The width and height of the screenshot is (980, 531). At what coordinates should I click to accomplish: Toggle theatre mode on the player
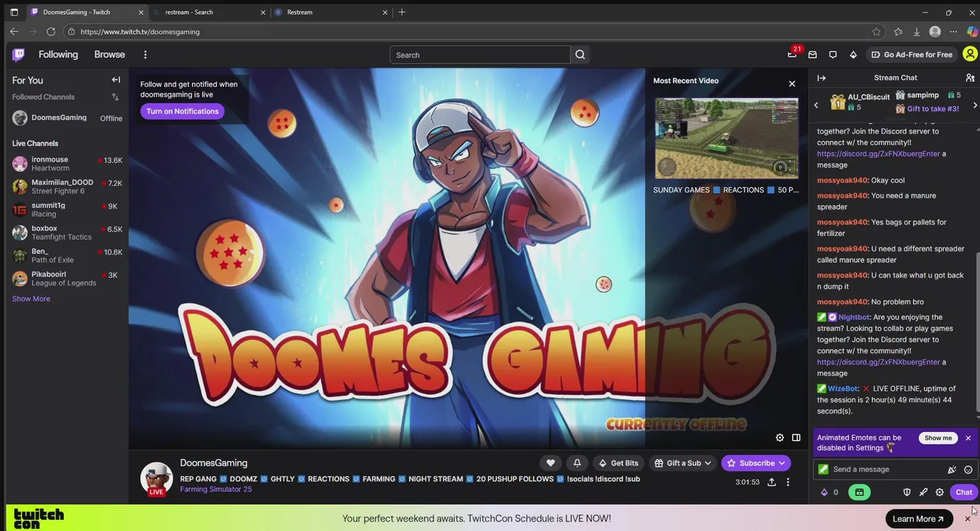[796, 437]
